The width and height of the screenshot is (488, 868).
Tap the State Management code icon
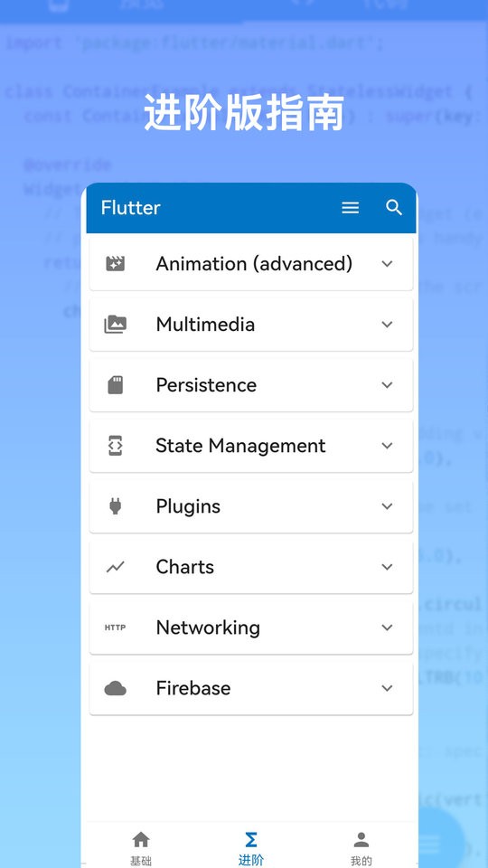(x=115, y=446)
